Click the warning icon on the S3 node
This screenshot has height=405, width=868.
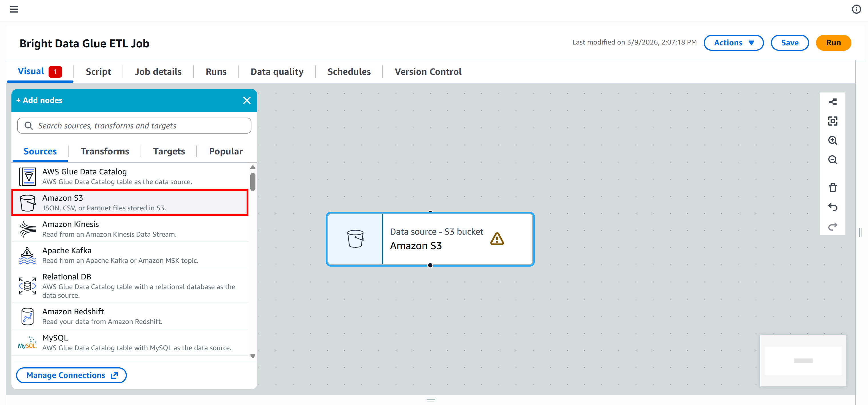(x=497, y=239)
